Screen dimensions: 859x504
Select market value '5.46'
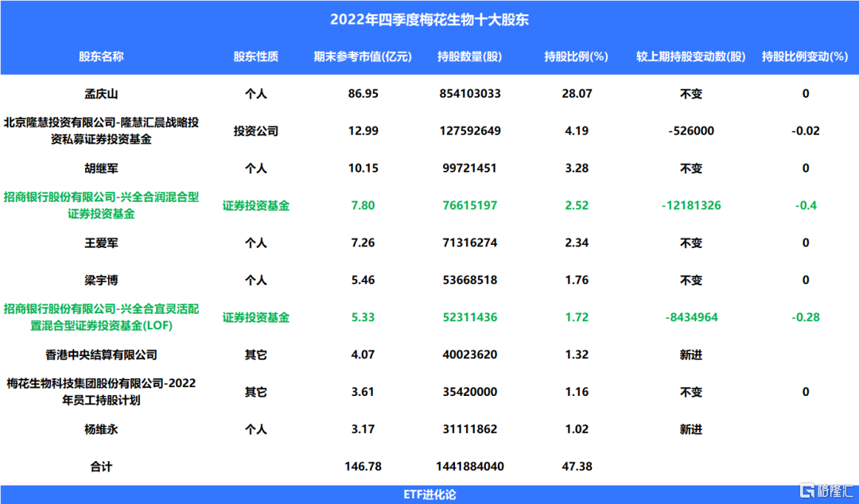click(363, 280)
